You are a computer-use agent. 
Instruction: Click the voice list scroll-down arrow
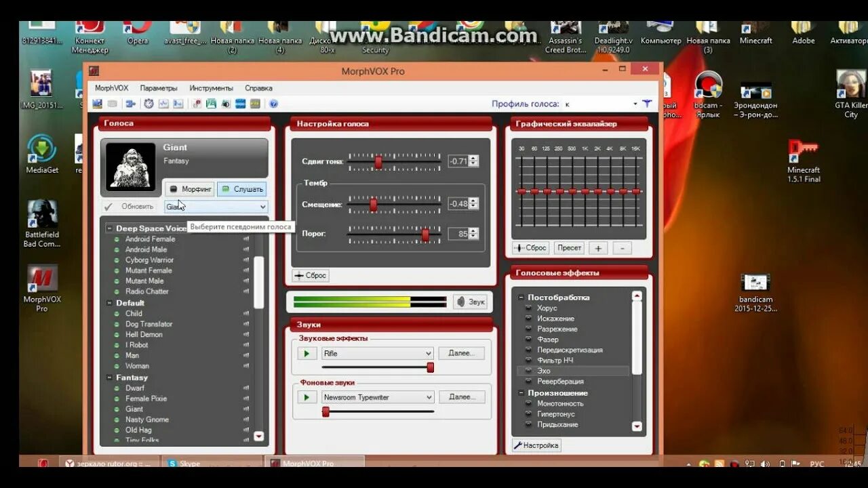258,436
